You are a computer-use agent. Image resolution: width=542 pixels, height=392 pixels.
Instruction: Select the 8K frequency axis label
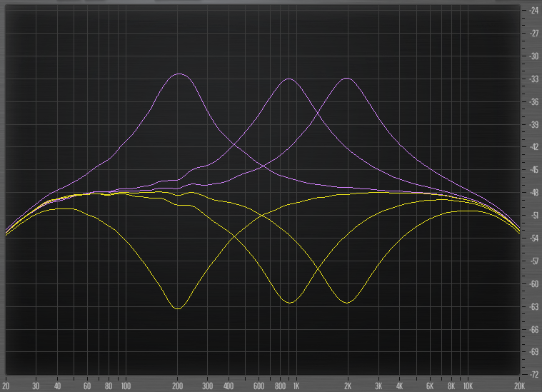pos(451,386)
